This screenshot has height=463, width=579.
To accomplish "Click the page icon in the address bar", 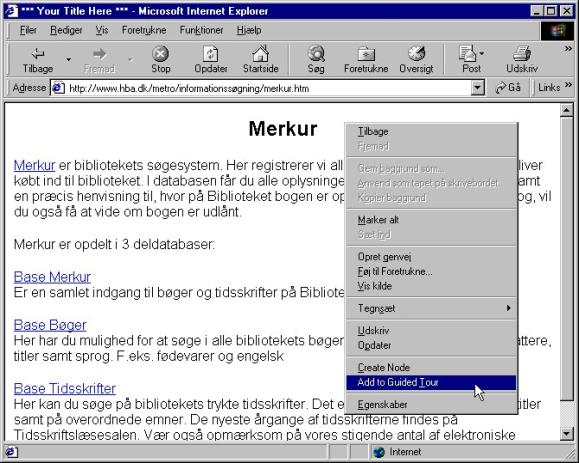I will point(58,88).
